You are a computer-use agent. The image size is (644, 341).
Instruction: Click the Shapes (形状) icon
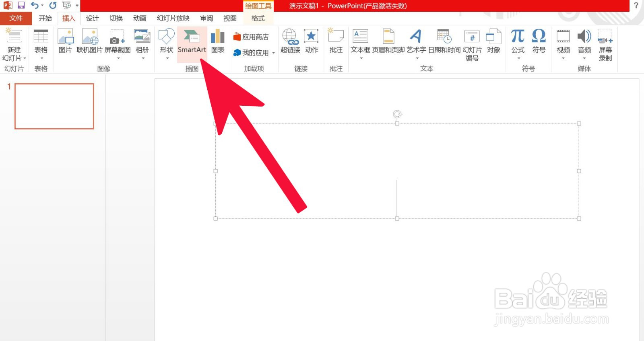tap(166, 36)
